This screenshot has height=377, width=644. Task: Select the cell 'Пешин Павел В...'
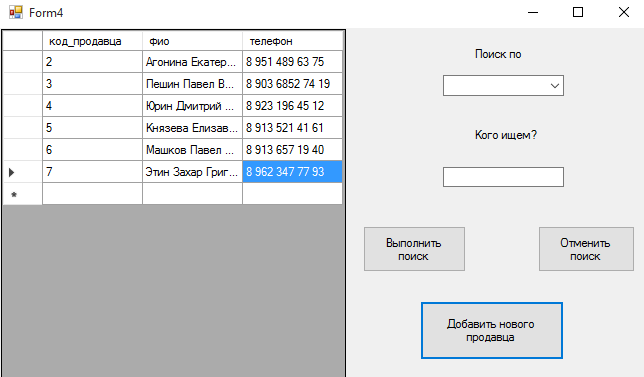tap(192, 84)
